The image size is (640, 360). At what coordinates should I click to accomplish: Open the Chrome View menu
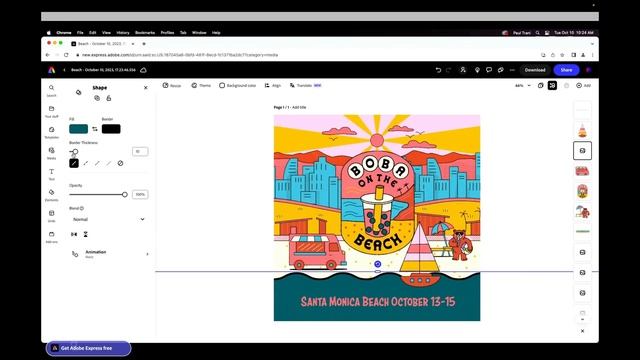(x=107, y=33)
